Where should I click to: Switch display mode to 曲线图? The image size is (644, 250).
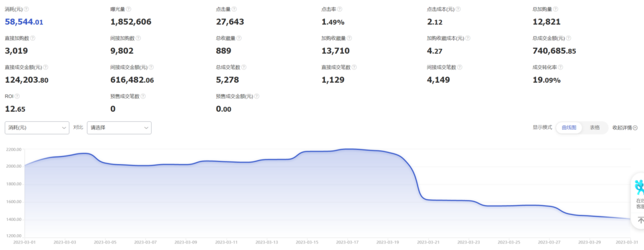[x=569, y=128]
